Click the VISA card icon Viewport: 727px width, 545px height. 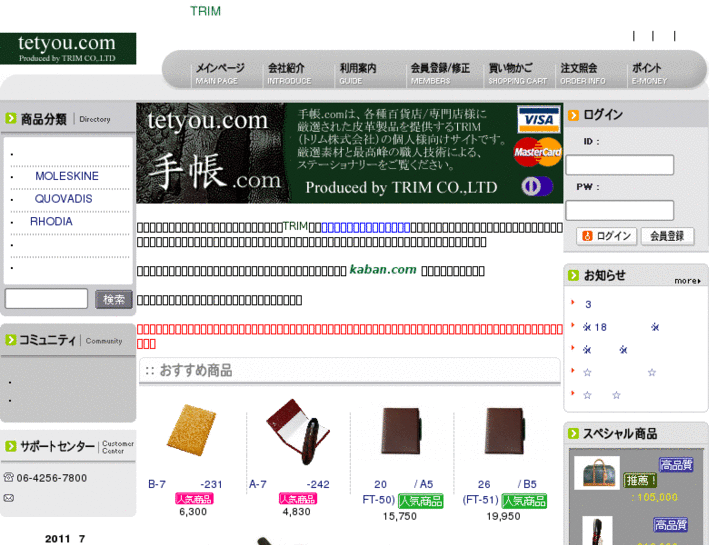(x=538, y=119)
